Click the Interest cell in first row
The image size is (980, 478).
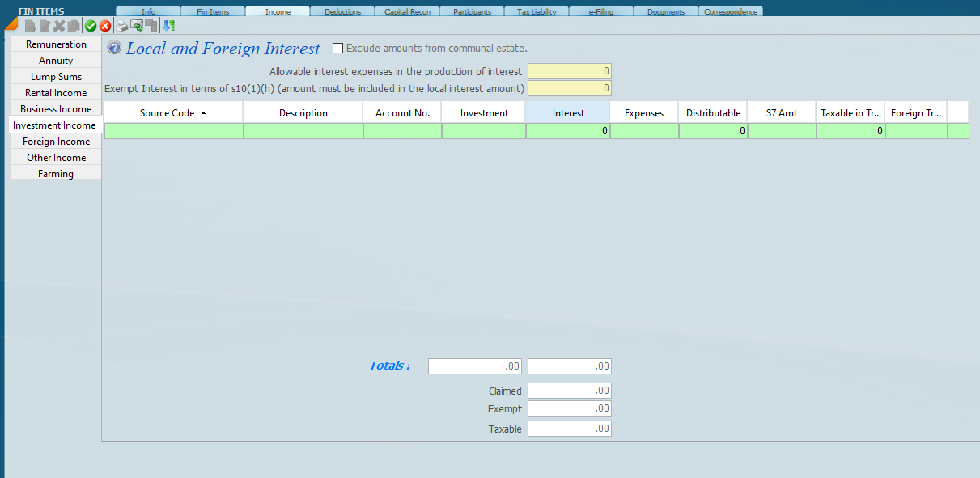pos(567,131)
